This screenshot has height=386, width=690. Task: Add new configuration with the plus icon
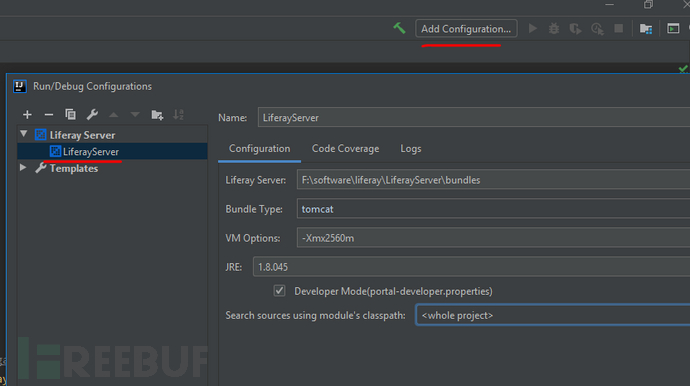[27, 115]
